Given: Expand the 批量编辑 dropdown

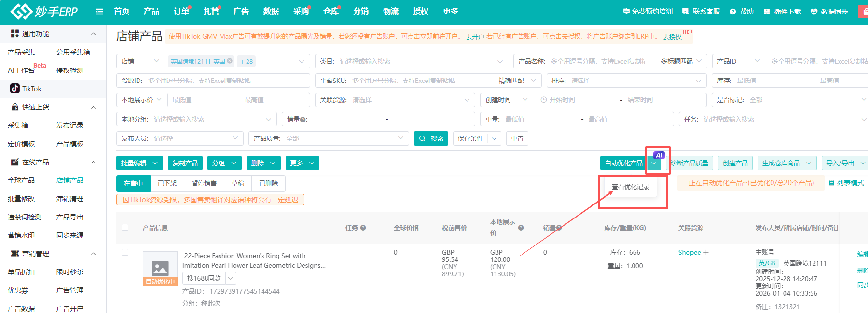Looking at the screenshot, I should point(155,163).
